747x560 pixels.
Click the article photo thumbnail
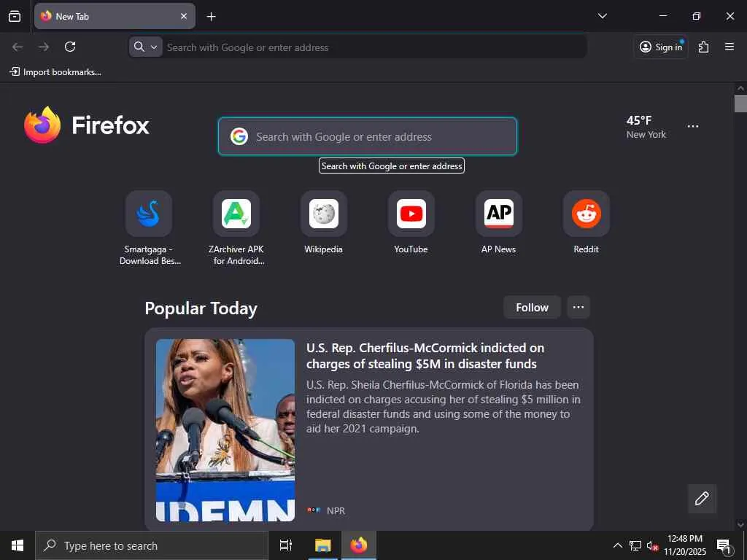coord(225,430)
